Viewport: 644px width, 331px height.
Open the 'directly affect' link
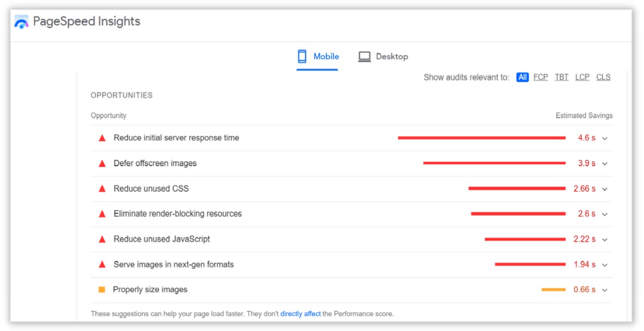pos(300,314)
